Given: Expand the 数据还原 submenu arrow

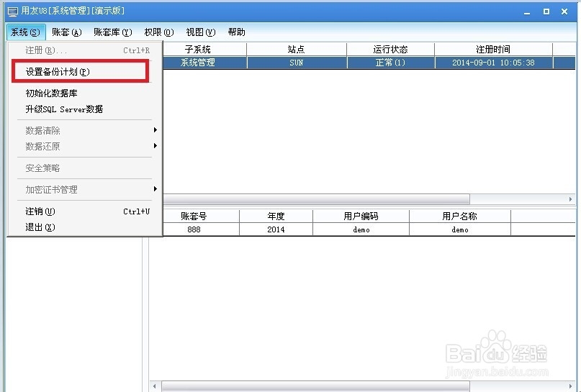Looking at the screenshot, I should pyautogui.click(x=156, y=146).
